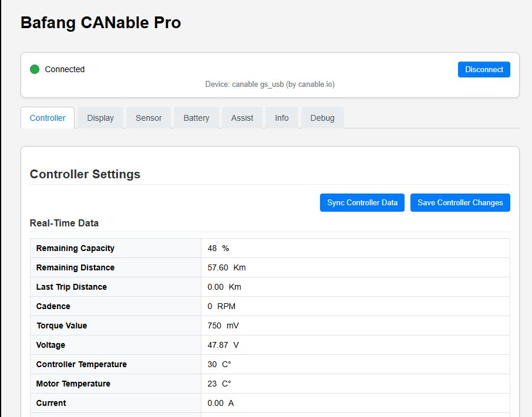Image resolution: width=532 pixels, height=417 pixels.
Task: Click the 57.60 Km value
Action: click(x=227, y=267)
